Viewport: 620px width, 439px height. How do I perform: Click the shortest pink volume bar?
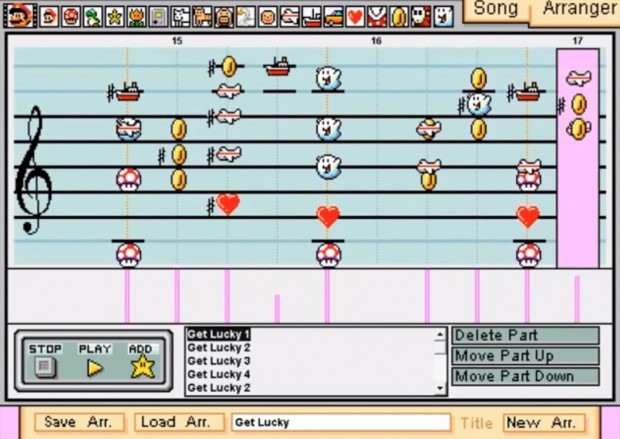pyautogui.click(x=277, y=308)
